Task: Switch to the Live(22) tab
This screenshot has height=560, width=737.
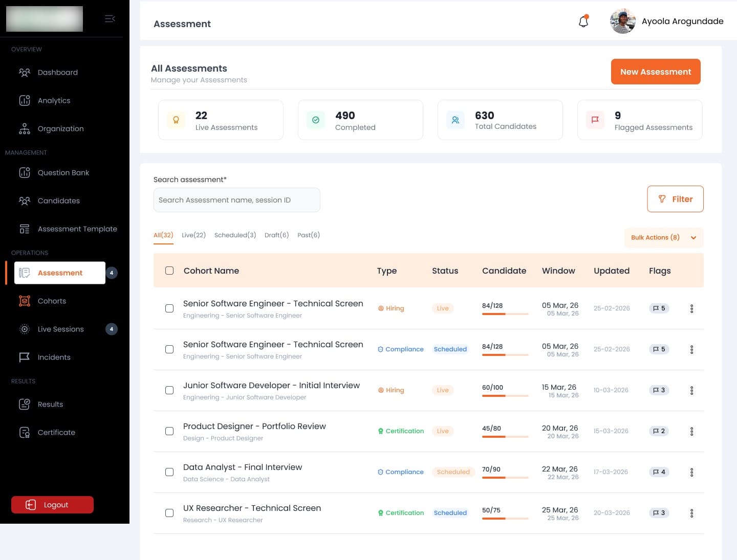Action: tap(193, 235)
